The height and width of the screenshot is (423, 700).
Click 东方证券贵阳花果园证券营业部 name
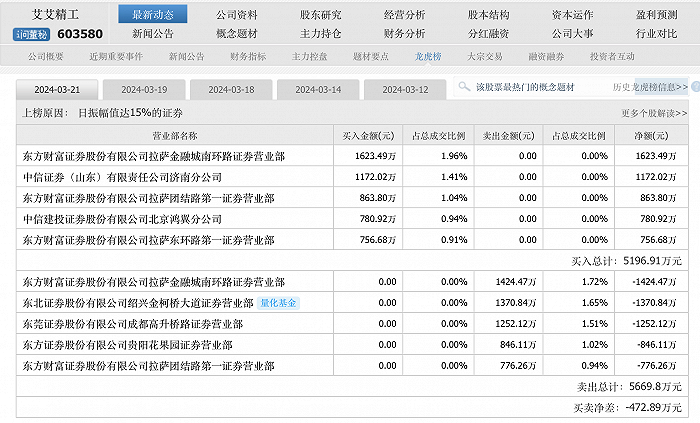[x=128, y=345]
